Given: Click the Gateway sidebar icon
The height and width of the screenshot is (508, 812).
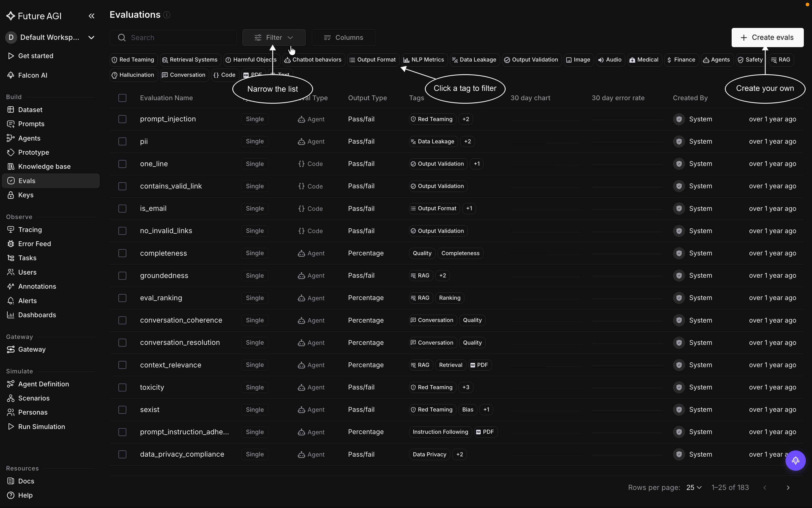Looking at the screenshot, I should point(11,349).
